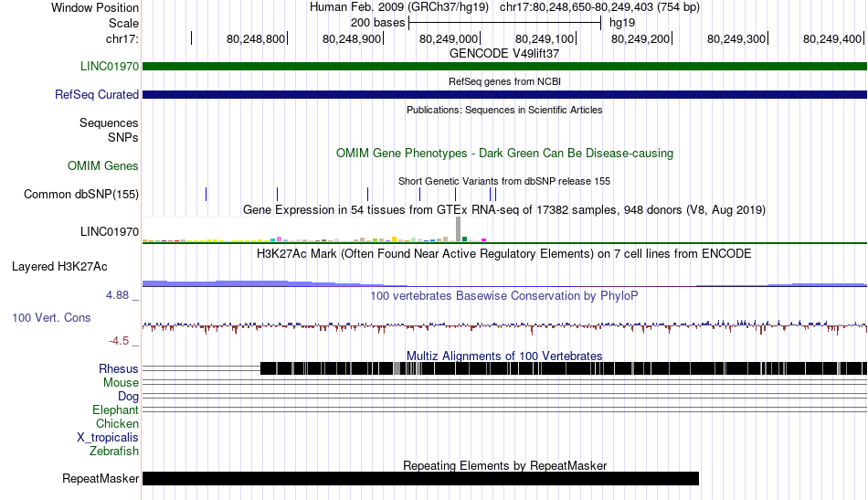Click Multiz Alignments of 100 Vertebrates title
868x500 pixels.
(x=504, y=356)
